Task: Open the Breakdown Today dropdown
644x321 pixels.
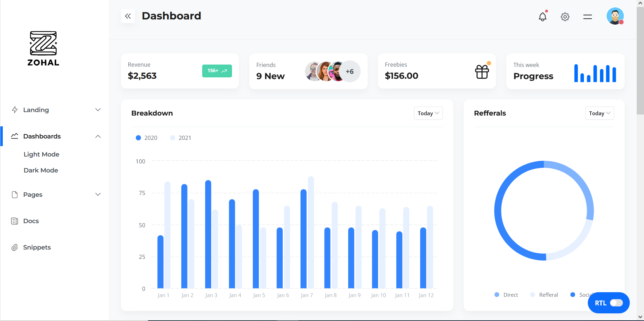Action: (x=428, y=113)
